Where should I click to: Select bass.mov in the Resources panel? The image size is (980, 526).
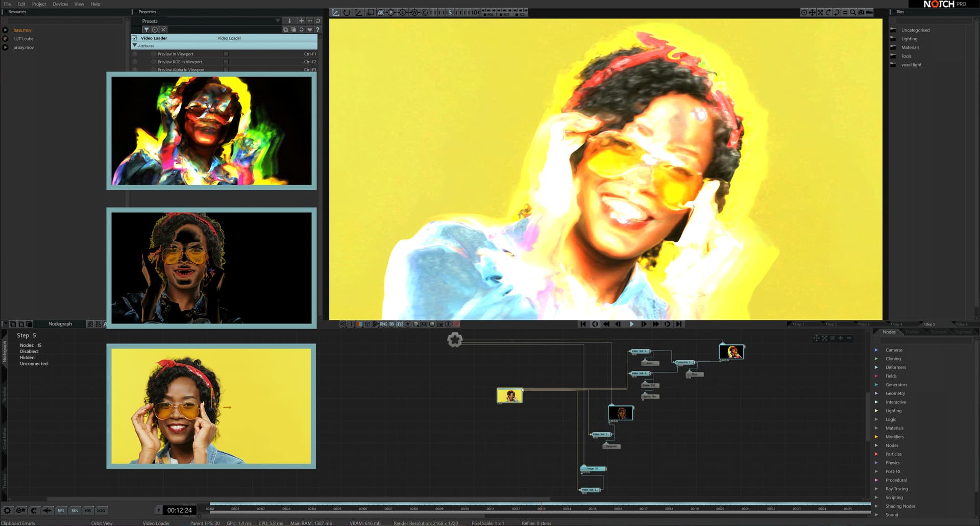point(22,30)
